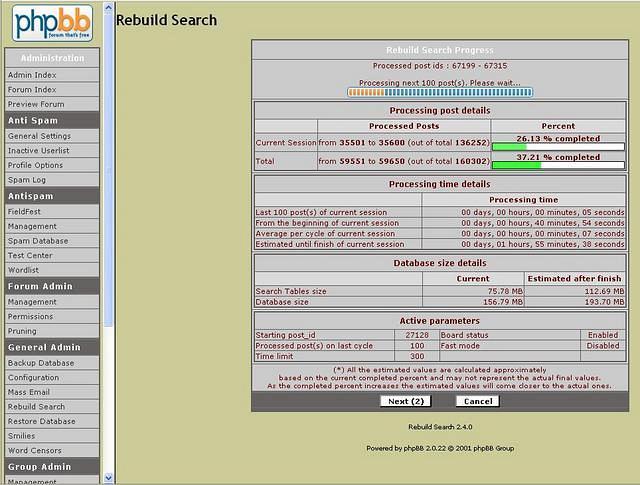Open Permissions under Forum Admin

33,316
